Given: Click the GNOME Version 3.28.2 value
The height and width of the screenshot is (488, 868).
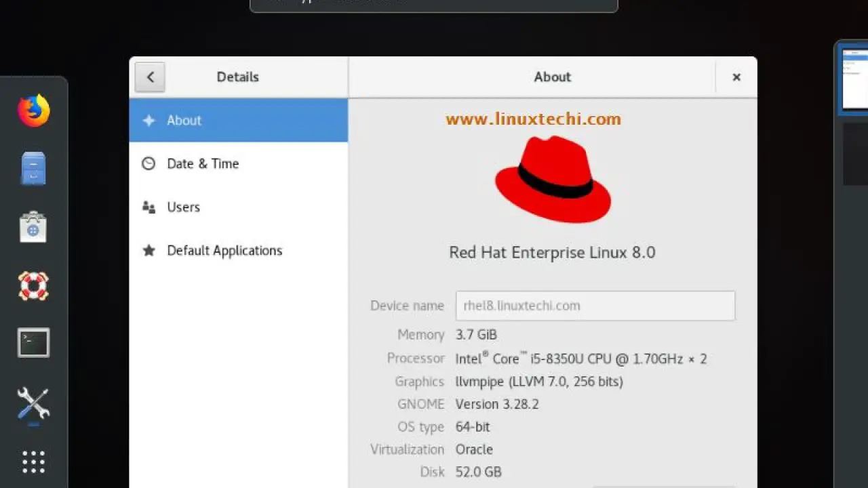Looking at the screenshot, I should [x=497, y=405].
